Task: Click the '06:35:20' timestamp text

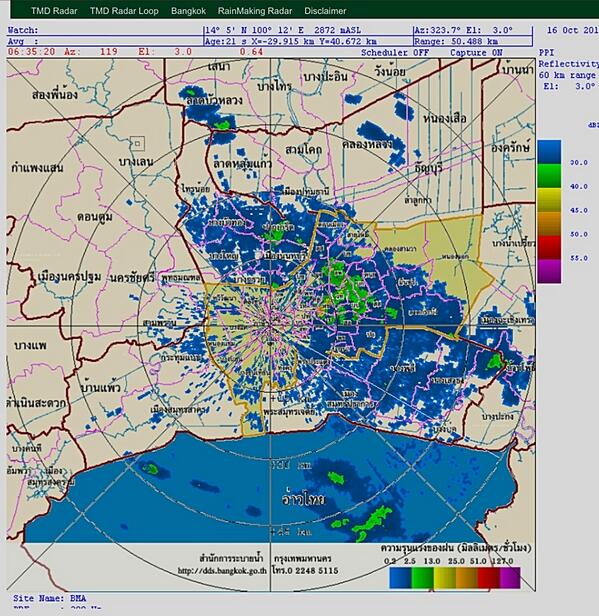Action: (31, 52)
